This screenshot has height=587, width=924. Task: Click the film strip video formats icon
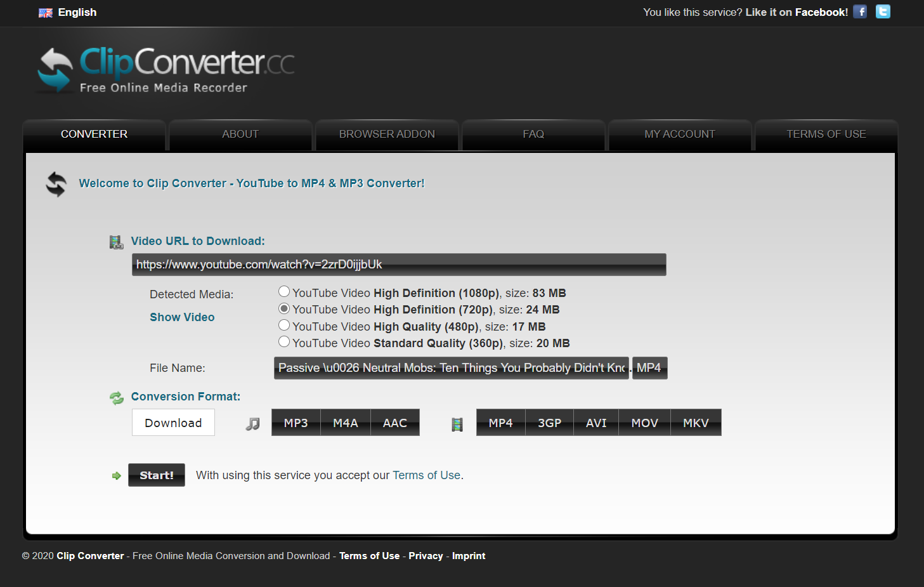click(457, 424)
